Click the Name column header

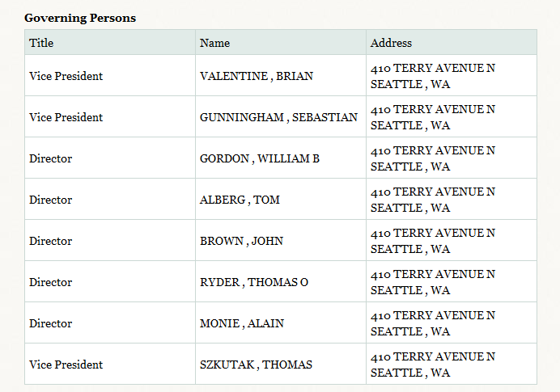click(x=214, y=43)
